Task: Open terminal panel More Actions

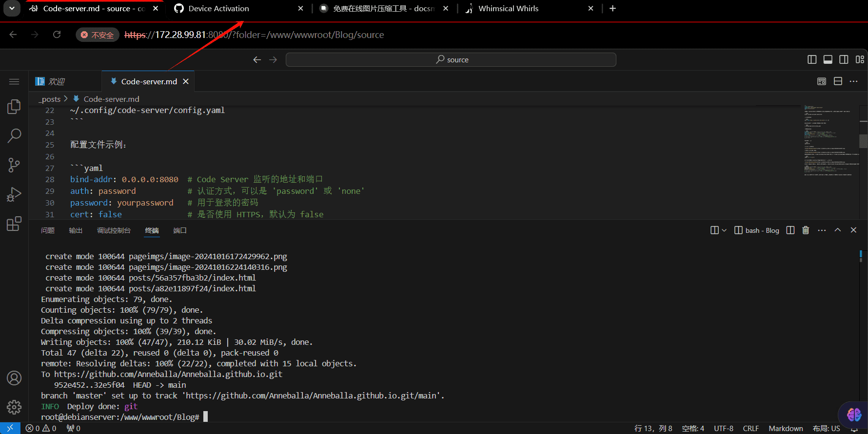Action: (x=822, y=230)
